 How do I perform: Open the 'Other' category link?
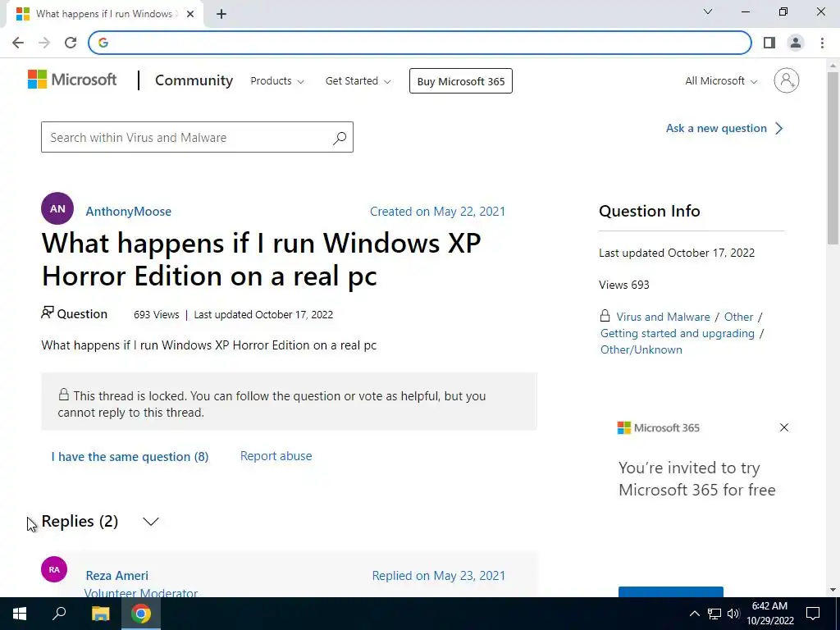point(738,317)
